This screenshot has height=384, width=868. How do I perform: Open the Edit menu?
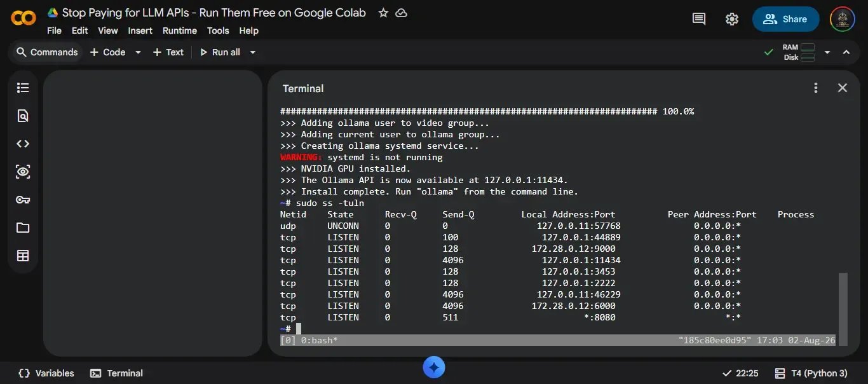point(79,31)
